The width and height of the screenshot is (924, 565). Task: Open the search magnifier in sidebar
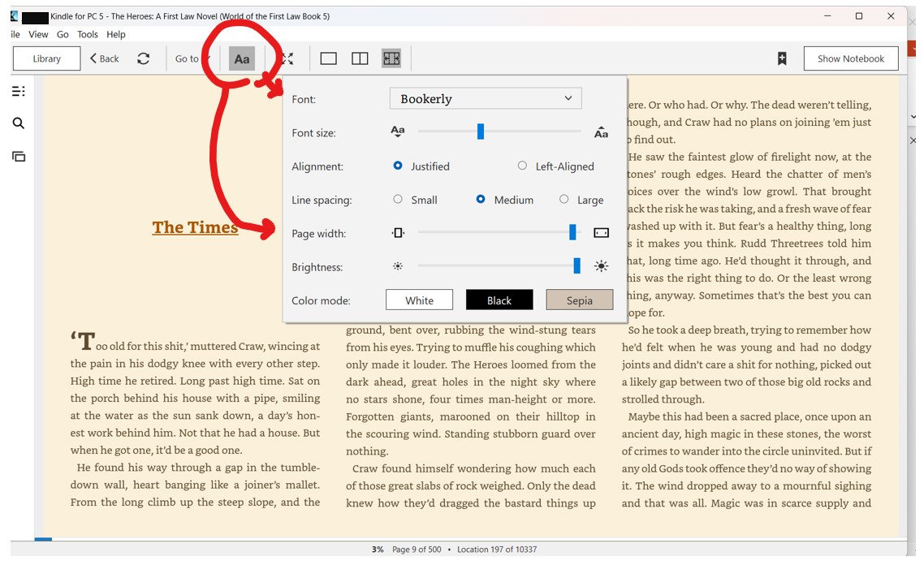[18, 123]
